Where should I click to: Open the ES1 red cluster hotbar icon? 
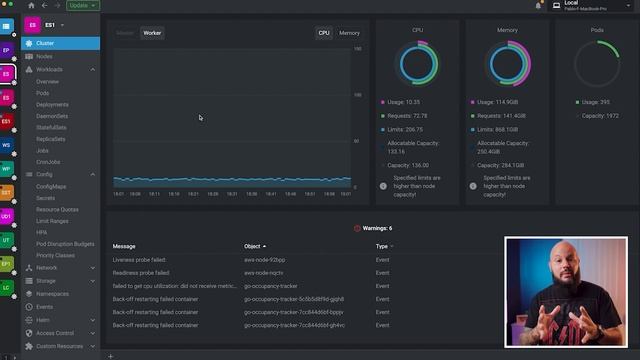6,121
